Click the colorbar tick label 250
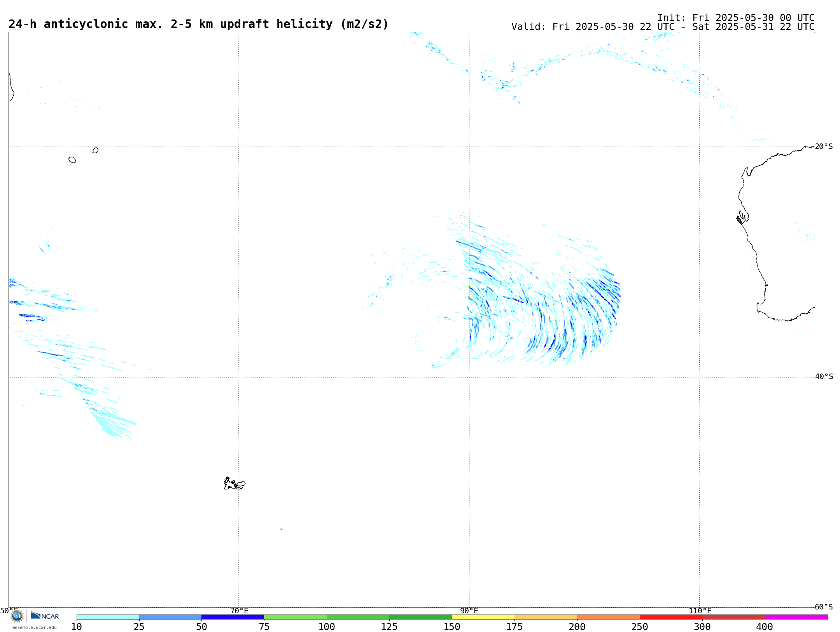This screenshot has width=840, height=632. pyautogui.click(x=640, y=627)
